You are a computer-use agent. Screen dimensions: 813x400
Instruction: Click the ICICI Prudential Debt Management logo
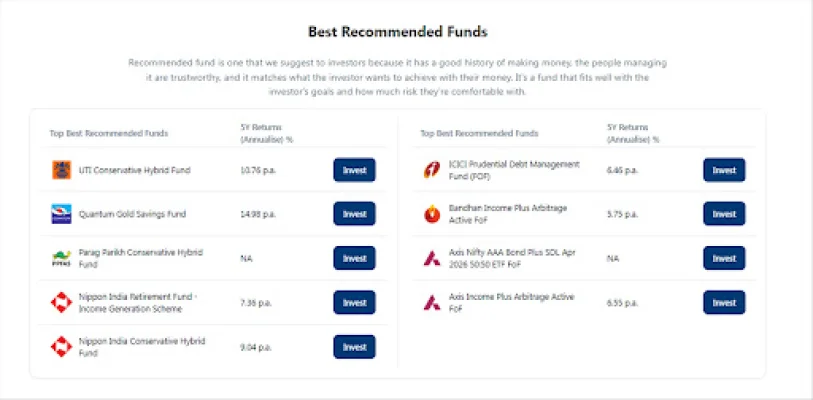pyautogui.click(x=432, y=170)
